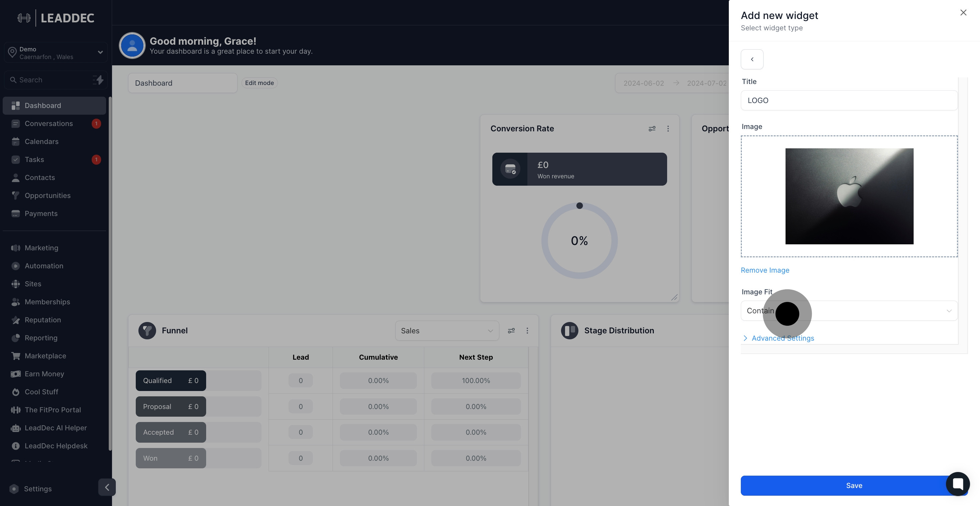
Task: Click the Automation play icon
Action: (16, 266)
